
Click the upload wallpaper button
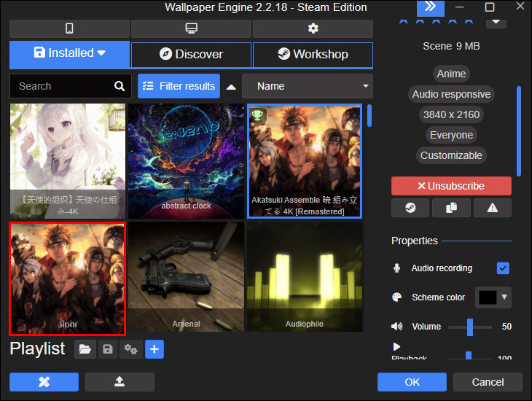(x=120, y=382)
